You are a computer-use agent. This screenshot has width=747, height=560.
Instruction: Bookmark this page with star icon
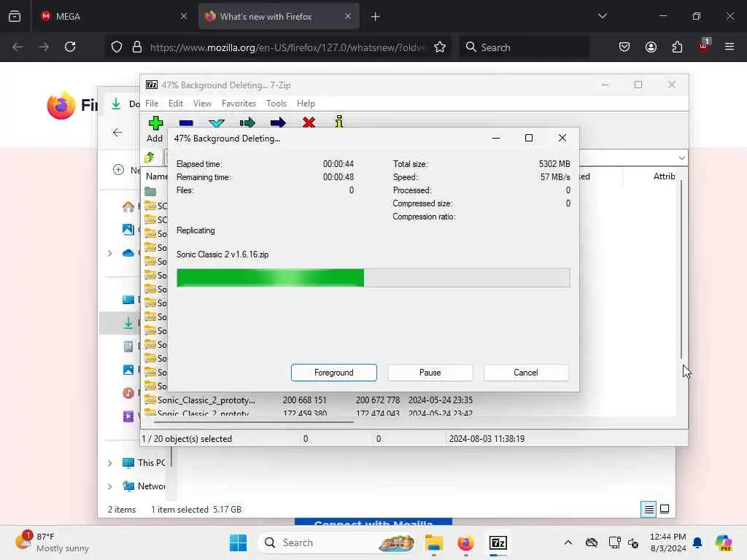click(440, 47)
